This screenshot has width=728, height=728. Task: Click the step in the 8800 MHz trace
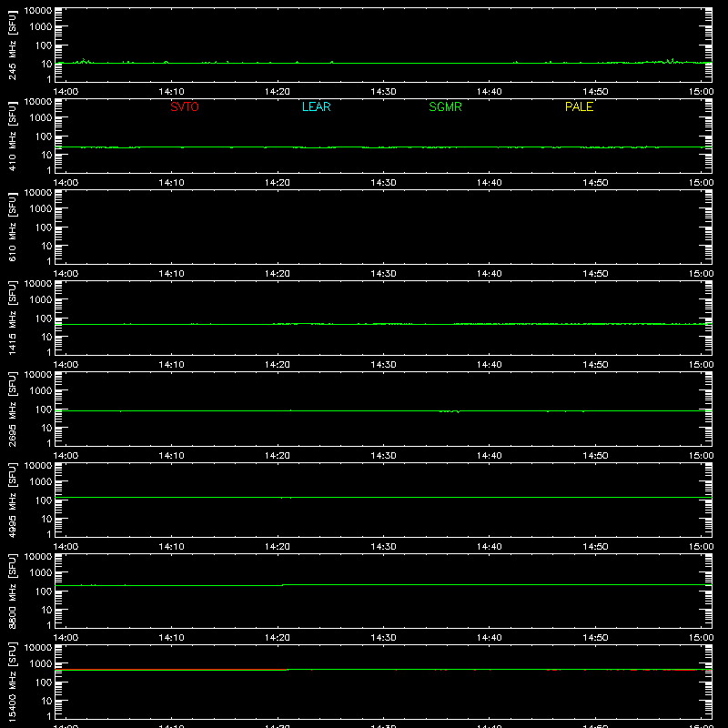[283, 585]
